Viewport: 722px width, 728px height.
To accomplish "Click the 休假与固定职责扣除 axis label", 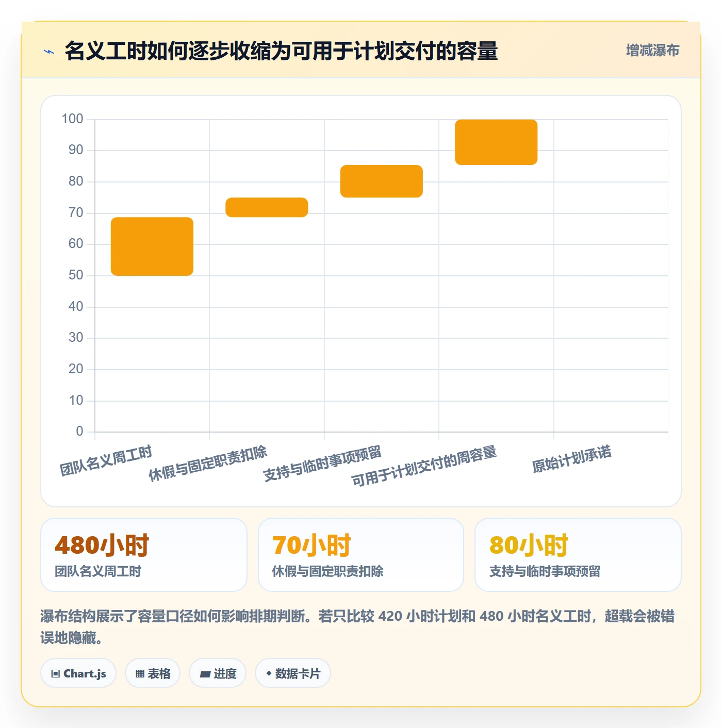I will (x=208, y=463).
